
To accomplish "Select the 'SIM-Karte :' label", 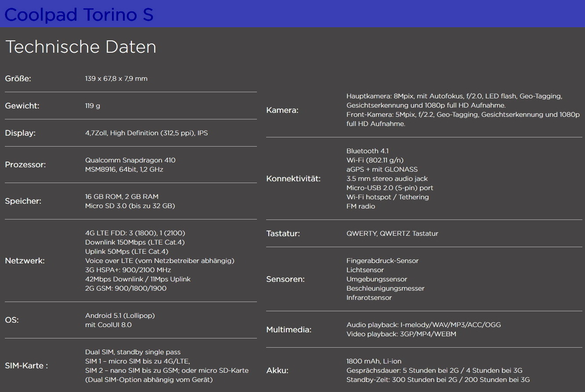I will coord(26,366).
